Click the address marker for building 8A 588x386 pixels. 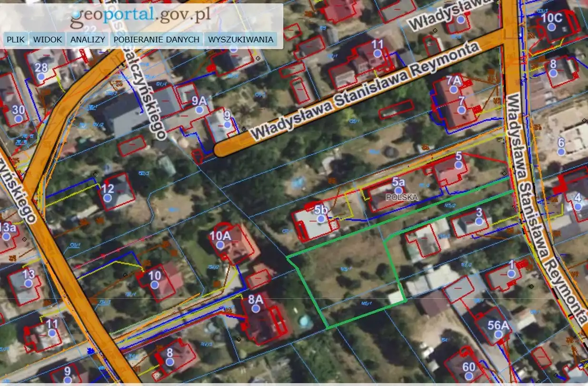256,308
